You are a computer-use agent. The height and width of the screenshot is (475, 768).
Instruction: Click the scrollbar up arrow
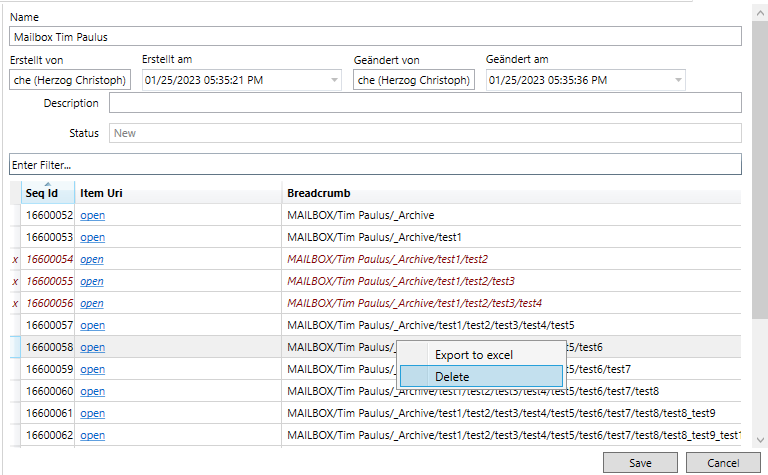[760, 13]
